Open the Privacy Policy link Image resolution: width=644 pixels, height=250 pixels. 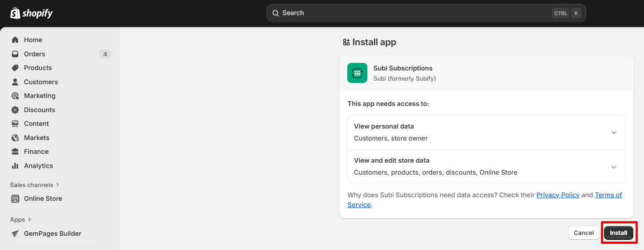[558, 195]
